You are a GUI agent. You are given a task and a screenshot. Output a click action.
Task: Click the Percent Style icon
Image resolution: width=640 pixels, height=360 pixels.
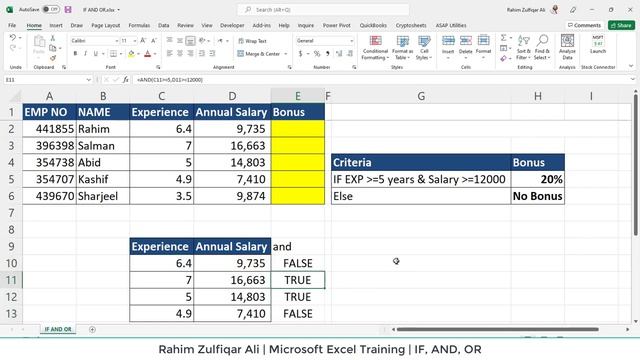317,53
